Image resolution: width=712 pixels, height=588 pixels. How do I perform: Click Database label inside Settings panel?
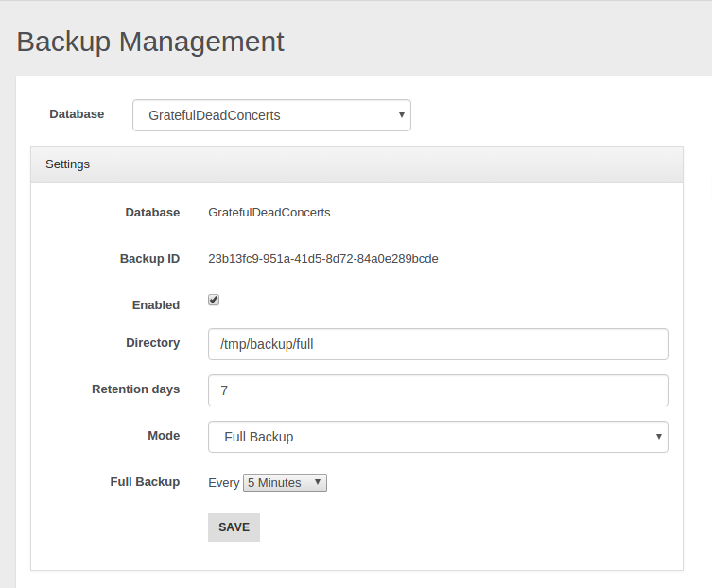[152, 213]
